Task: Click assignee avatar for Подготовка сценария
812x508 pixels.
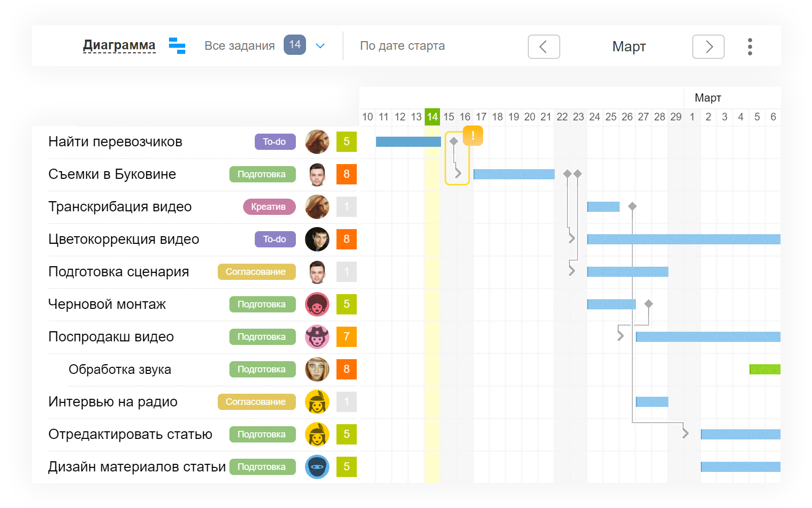Action: (317, 272)
